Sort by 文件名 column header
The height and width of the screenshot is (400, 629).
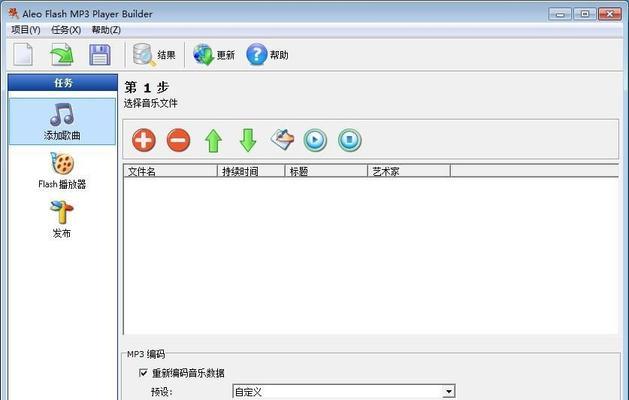point(170,171)
